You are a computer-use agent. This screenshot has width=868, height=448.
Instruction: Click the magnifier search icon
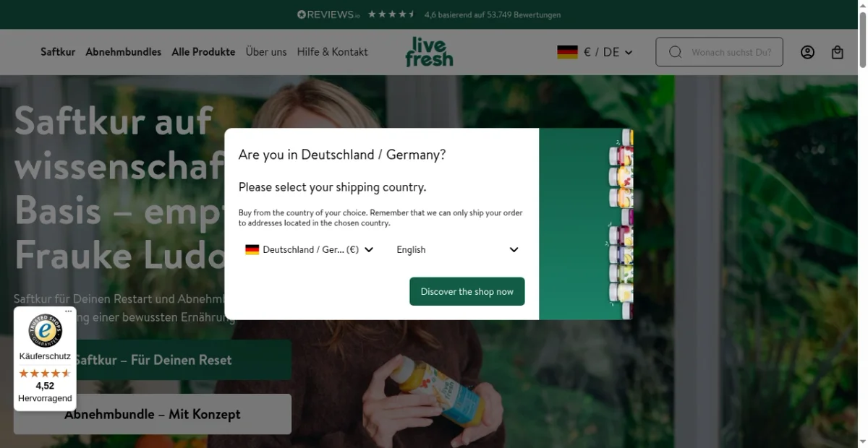[x=675, y=52]
